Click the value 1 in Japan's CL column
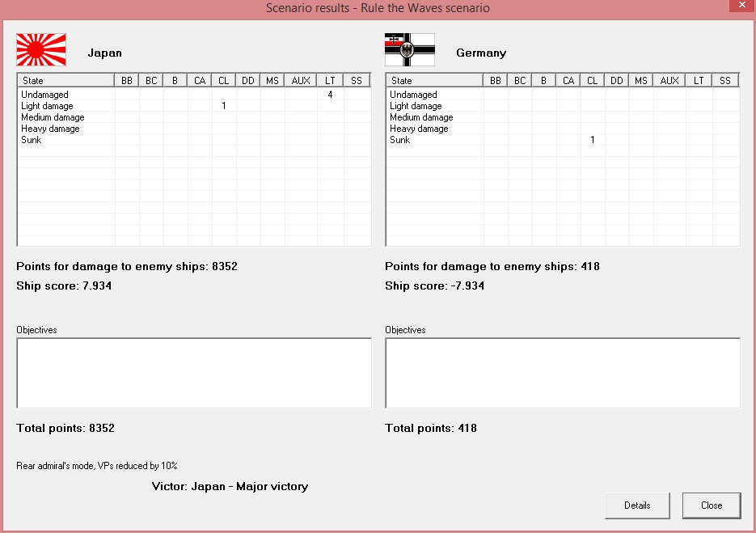The height and width of the screenshot is (533, 756). pyautogui.click(x=224, y=106)
